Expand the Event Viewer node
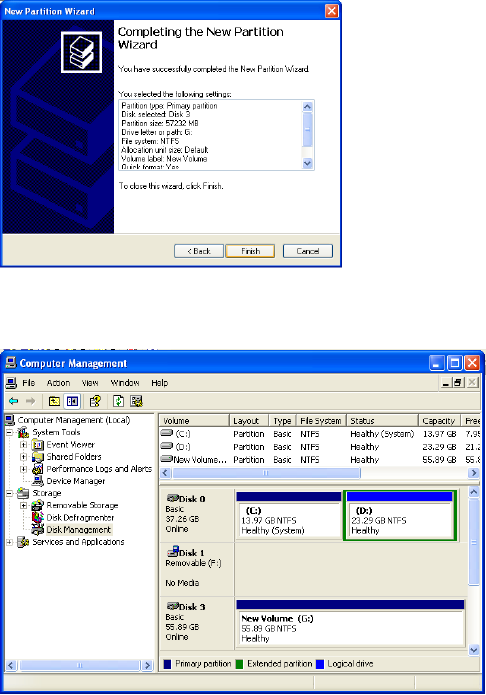 (24, 445)
